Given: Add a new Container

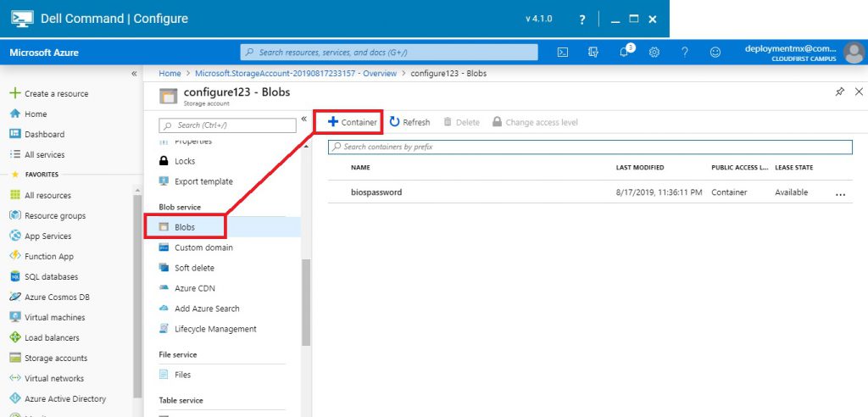Looking at the screenshot, I should tap(352, 122).
